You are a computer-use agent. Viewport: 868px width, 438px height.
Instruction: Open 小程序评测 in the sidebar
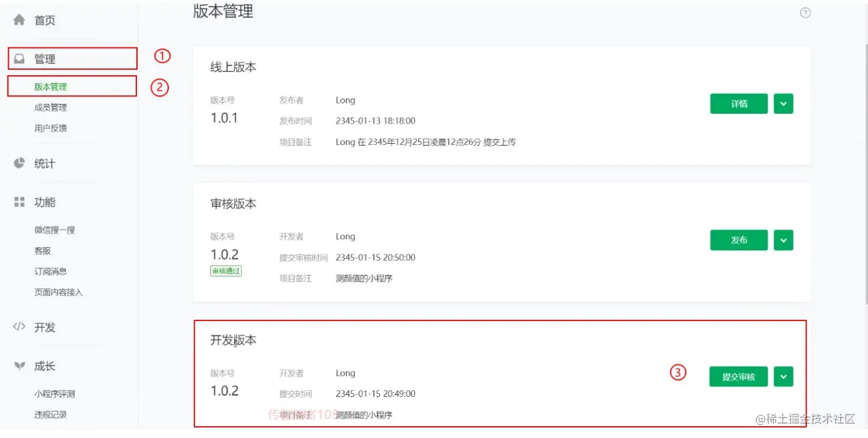[55, 394]
